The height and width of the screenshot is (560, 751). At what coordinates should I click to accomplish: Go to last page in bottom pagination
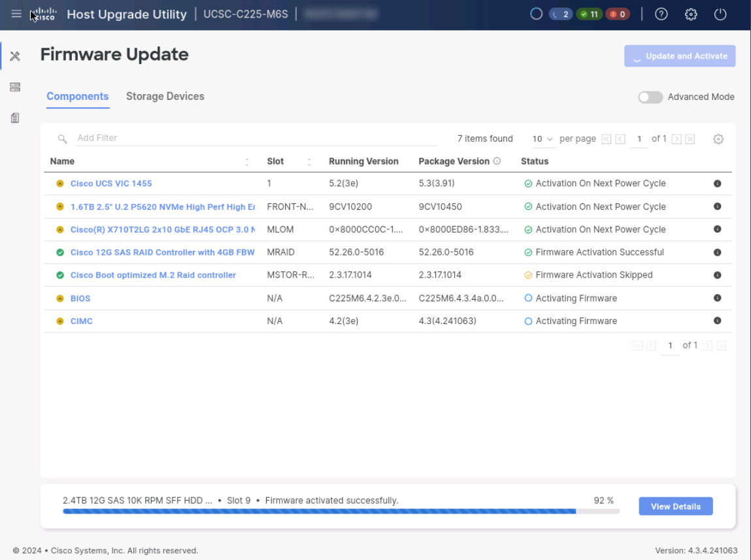(722, 346)
